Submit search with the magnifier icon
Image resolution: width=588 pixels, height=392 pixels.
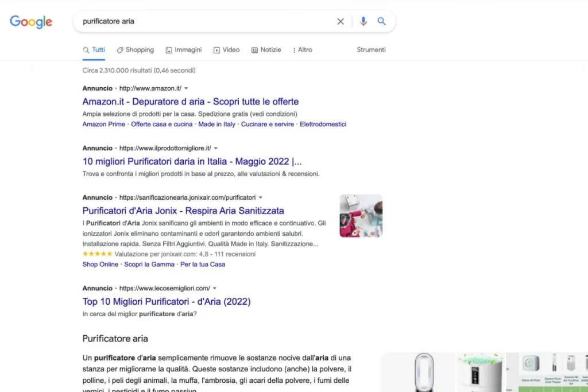pos(381,21)
